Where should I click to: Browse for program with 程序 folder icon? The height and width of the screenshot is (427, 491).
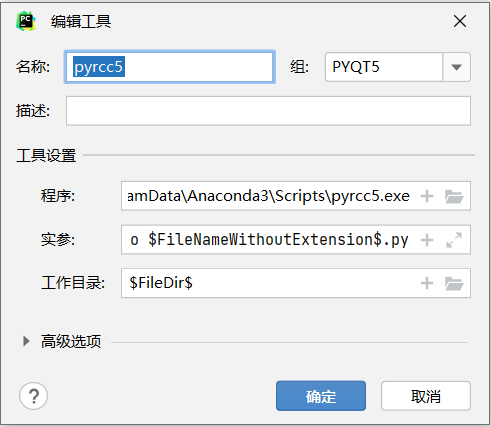coord(454,196)
